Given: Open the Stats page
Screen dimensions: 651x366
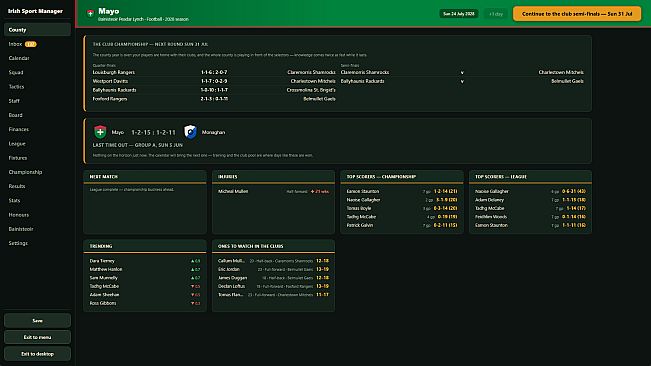Looking at the screenshot, I should click(37, 200).
